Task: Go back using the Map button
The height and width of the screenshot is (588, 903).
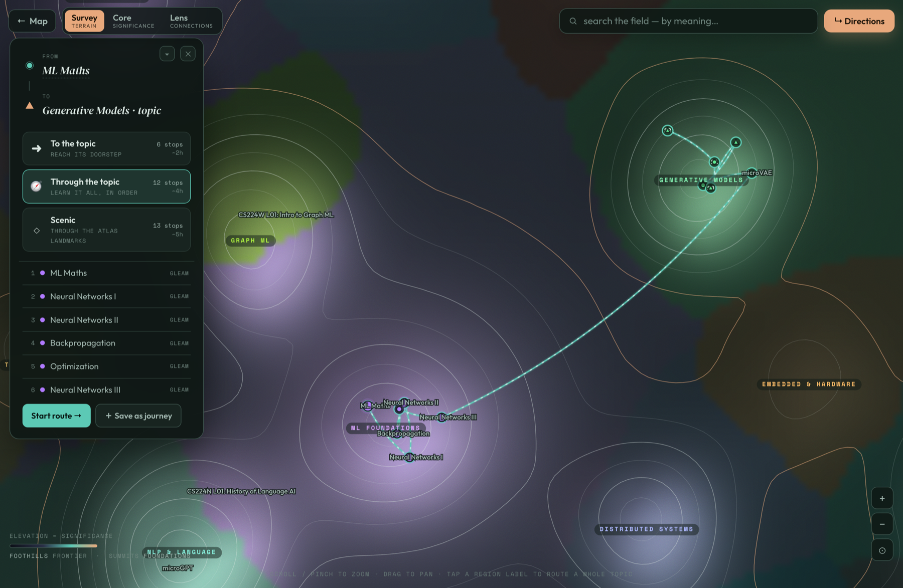Action: (x=32, y=21)
